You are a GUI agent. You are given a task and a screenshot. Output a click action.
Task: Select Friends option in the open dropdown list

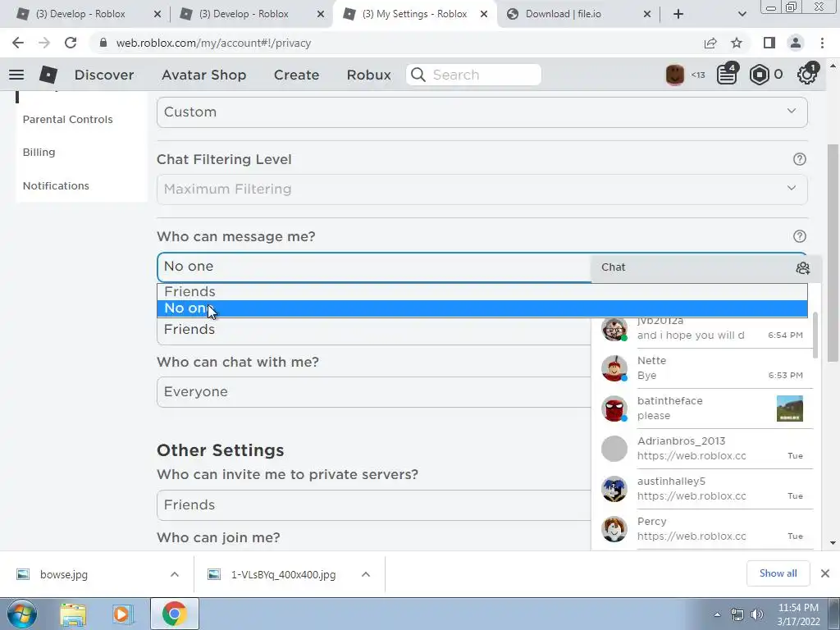[482, 292]
